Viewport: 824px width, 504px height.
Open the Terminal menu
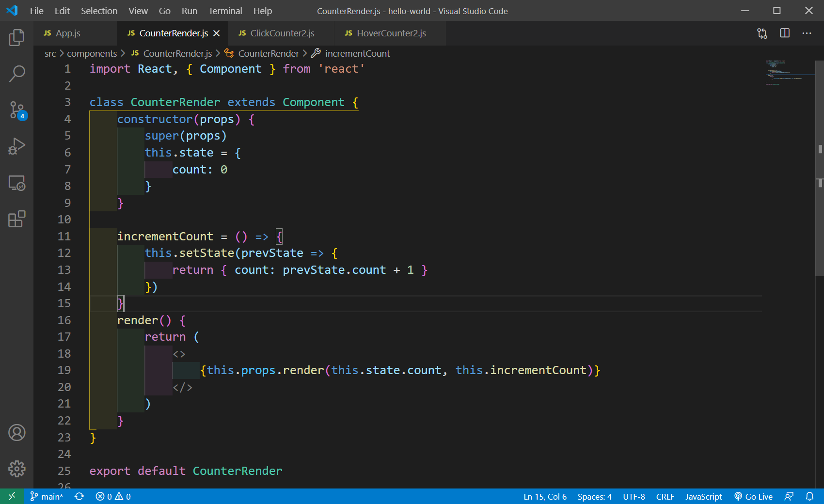pyautogui.click(x=225, y=11)
